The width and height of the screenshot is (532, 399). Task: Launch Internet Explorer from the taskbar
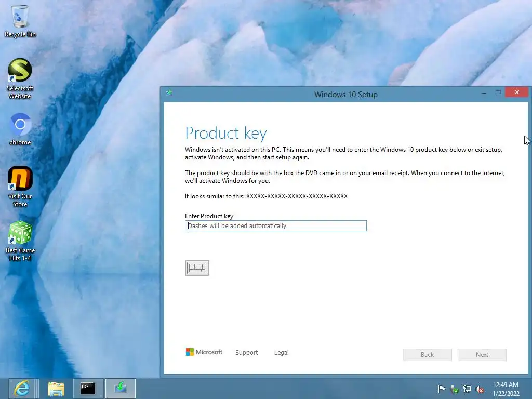click(x=22, y=389)
